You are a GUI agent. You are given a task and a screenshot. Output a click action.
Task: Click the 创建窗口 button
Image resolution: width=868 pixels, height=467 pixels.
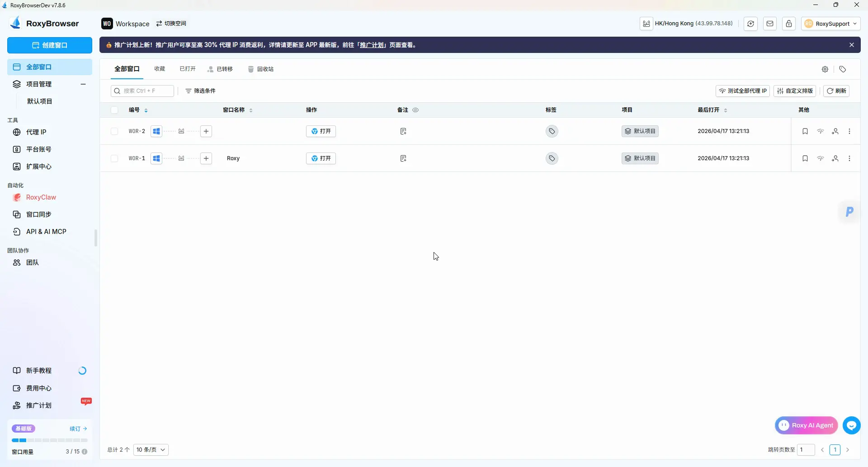(x=50, y=45)
